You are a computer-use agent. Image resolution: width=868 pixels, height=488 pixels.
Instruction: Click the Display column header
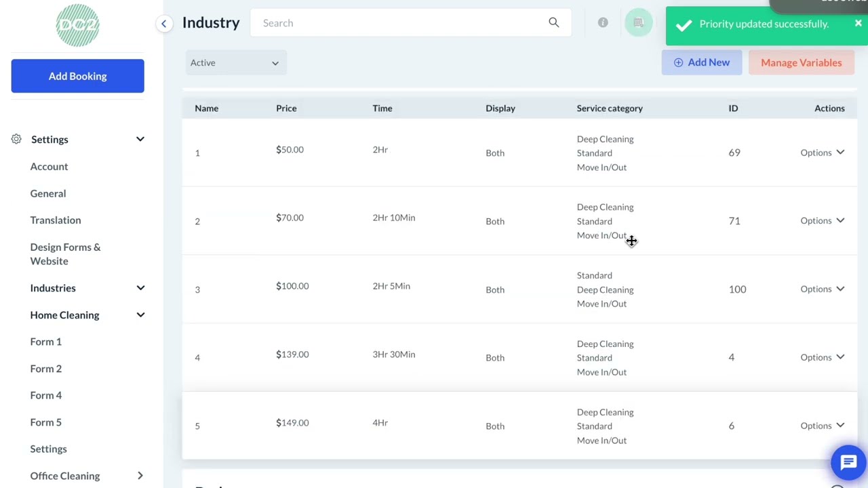pos(500,108)
